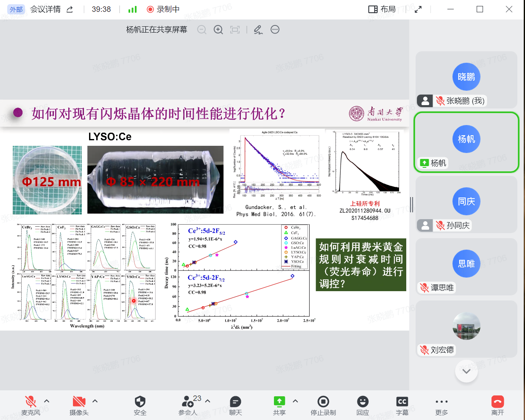Open meeting details (会议详情)
Image resolution: width=525 pixels, height=420 pixels.
(x=45, y=9)
